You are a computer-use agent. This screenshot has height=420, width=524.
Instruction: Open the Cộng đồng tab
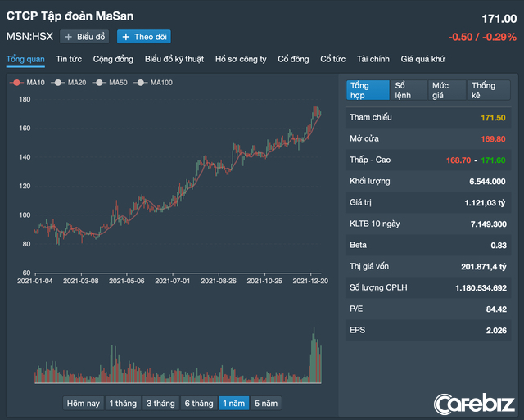pos(113,59)
